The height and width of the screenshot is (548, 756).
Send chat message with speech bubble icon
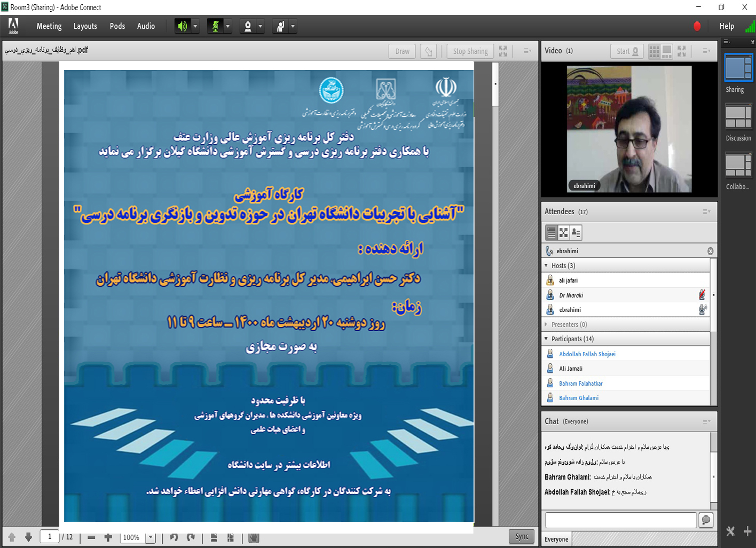tap(706, 520)
